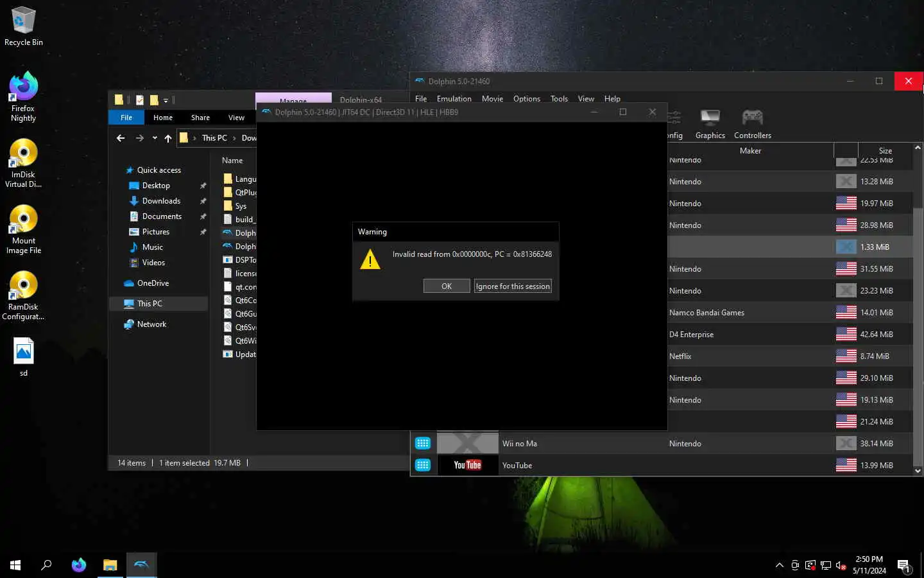Sort files by Name column header

pyautogui.click(x=232, y=161)
